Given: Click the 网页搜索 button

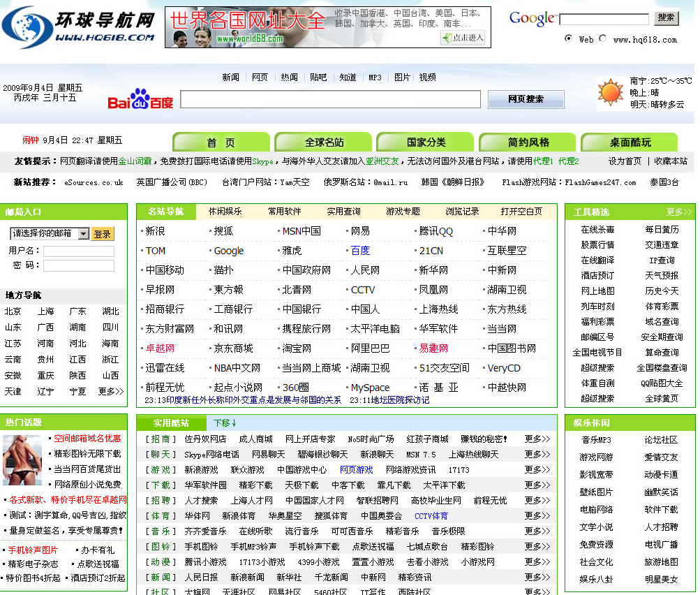Looking at the screenshot, I should [526, 99].
